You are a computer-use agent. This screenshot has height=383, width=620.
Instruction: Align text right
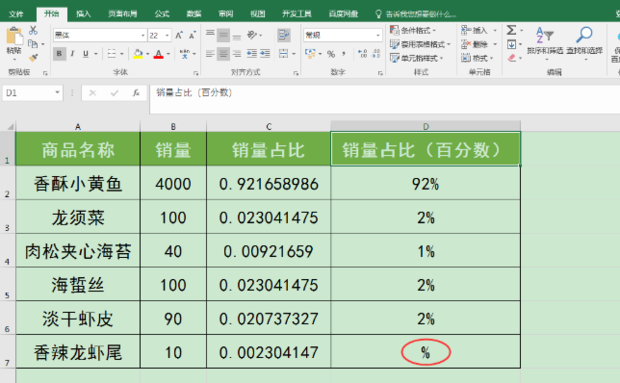tap(237, 54)
